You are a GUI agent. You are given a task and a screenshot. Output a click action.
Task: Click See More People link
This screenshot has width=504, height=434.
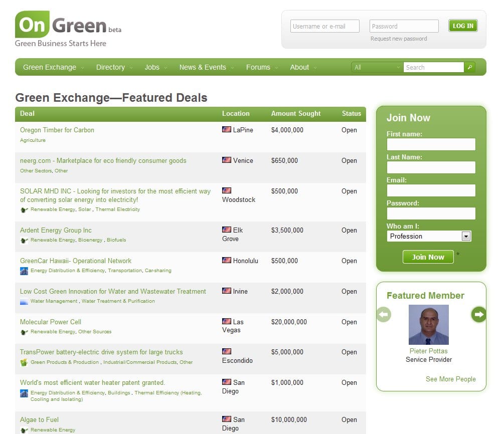click(x=451, y=379)
